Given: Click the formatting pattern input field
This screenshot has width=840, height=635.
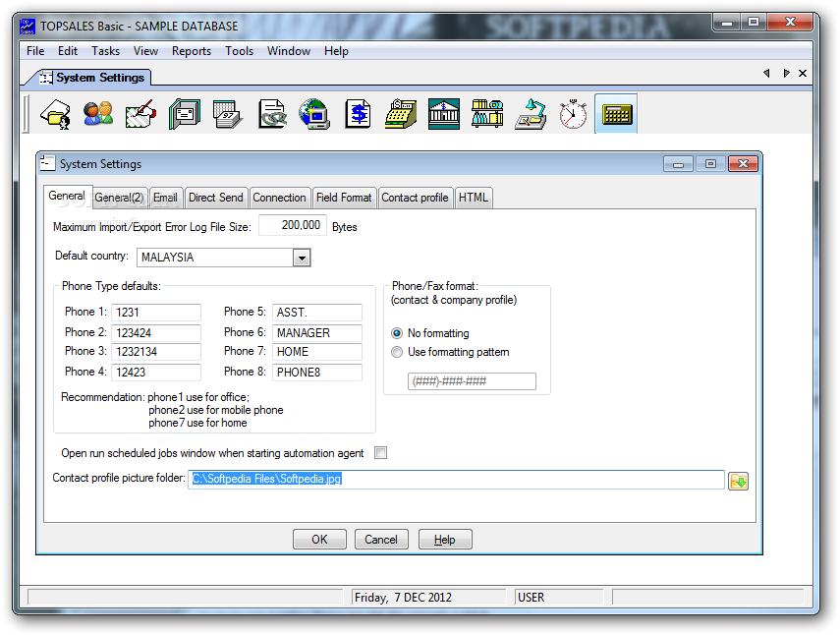Looking at the screenshot, I should (472, 381).
